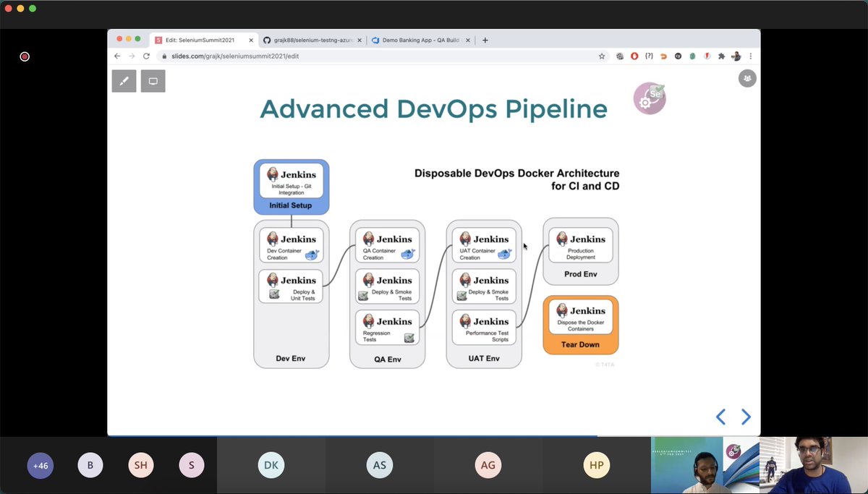Click the Tear Down orange label
The width and height of the screenshot is (868, 494).
click(x=580, y=345)
